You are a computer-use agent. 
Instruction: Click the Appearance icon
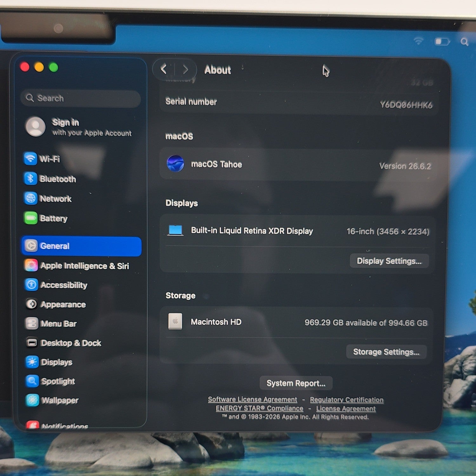(x=32, y=304)
